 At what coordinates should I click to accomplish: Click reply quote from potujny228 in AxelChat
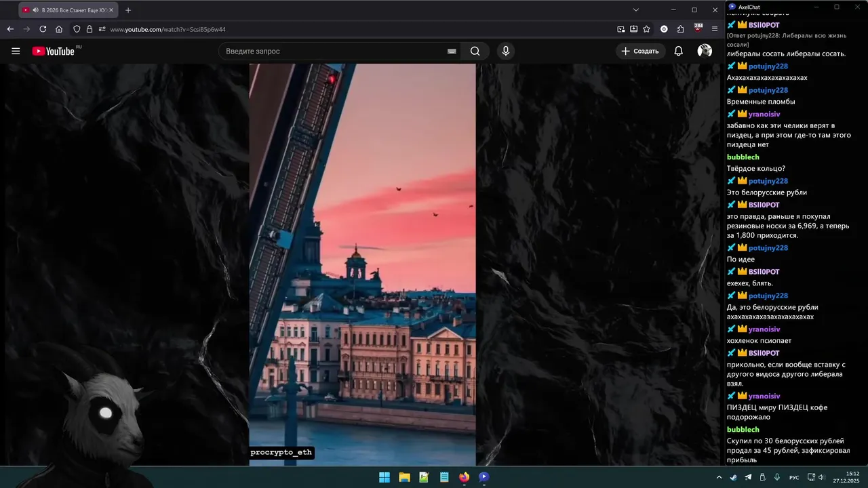tap(787, 39)
